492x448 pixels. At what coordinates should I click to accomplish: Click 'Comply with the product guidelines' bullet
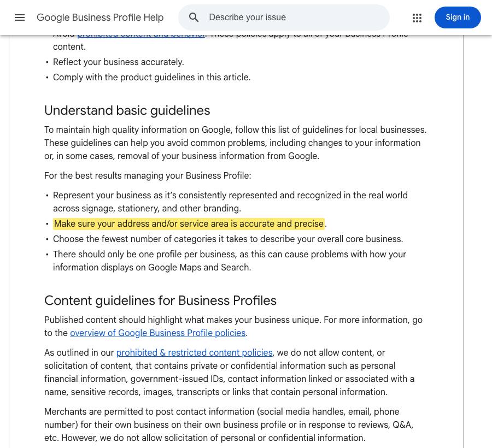click(152, 78)
